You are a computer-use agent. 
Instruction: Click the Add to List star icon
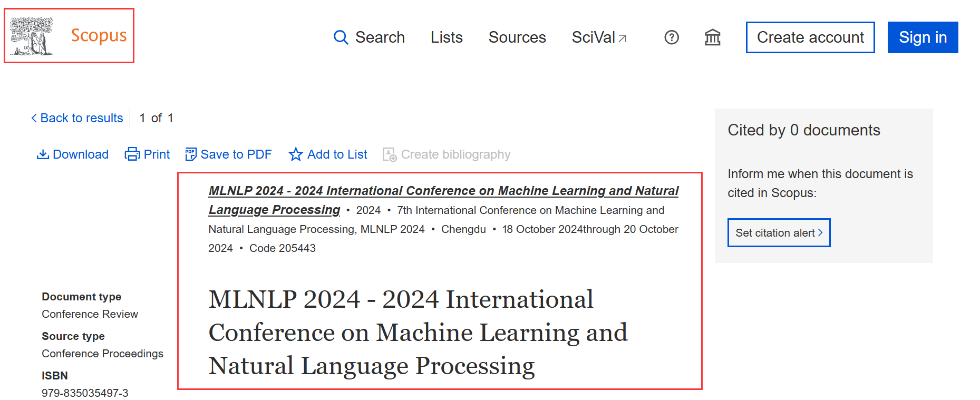[x=296, y=154]
